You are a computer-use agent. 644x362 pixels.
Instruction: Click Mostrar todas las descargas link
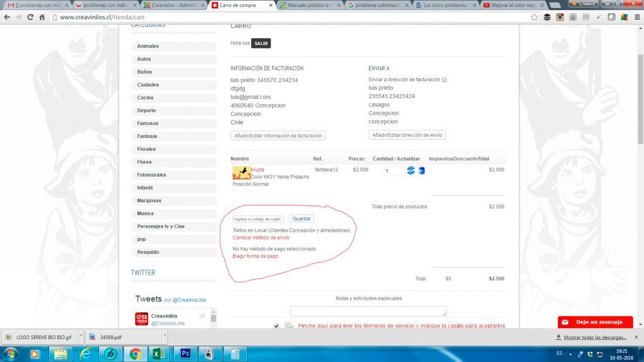point(595,337)
